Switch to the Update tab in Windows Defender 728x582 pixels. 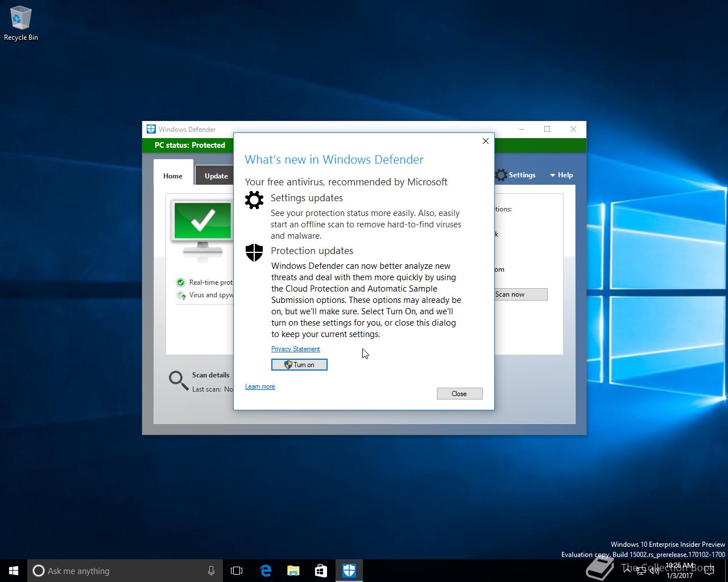coord(216,176)
